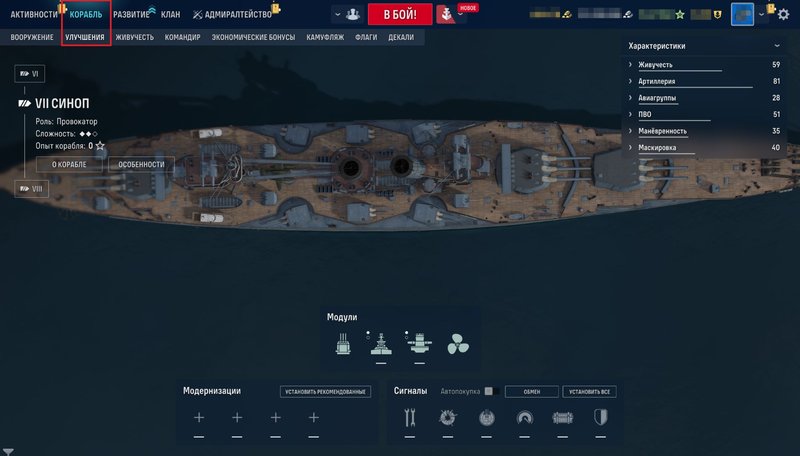Screen dimensions: 800x456
Task: Click the В БОЙ! battle button
Action: [x=400, y=14]
